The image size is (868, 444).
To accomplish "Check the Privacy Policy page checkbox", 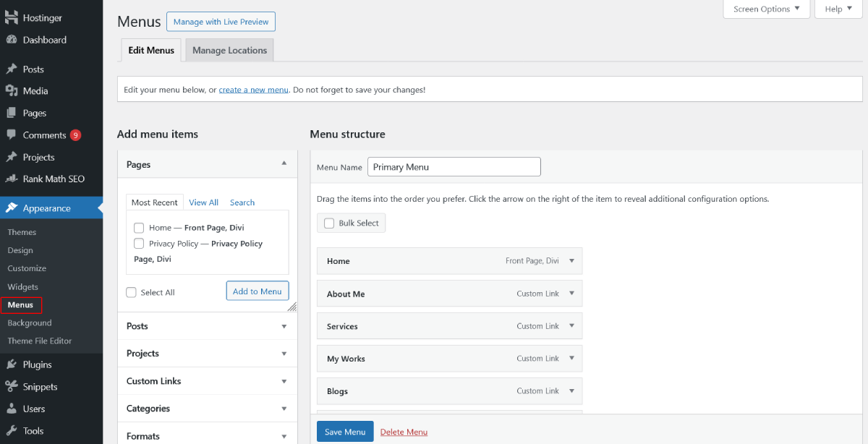I will [x=138, y=243].
